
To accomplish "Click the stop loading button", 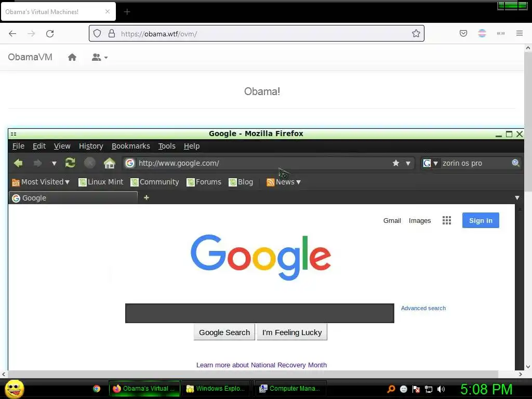I will click(x=89, y=163).
